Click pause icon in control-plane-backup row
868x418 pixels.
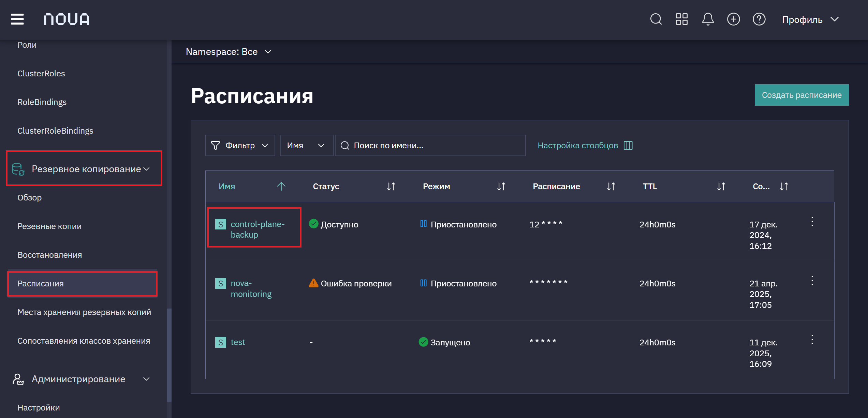pos(423,224)
